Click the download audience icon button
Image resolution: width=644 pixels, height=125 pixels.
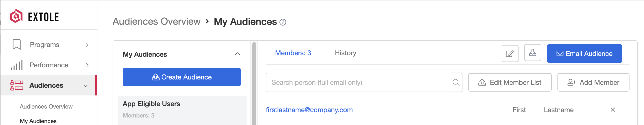pyautogui.click(x=533, y=53)
